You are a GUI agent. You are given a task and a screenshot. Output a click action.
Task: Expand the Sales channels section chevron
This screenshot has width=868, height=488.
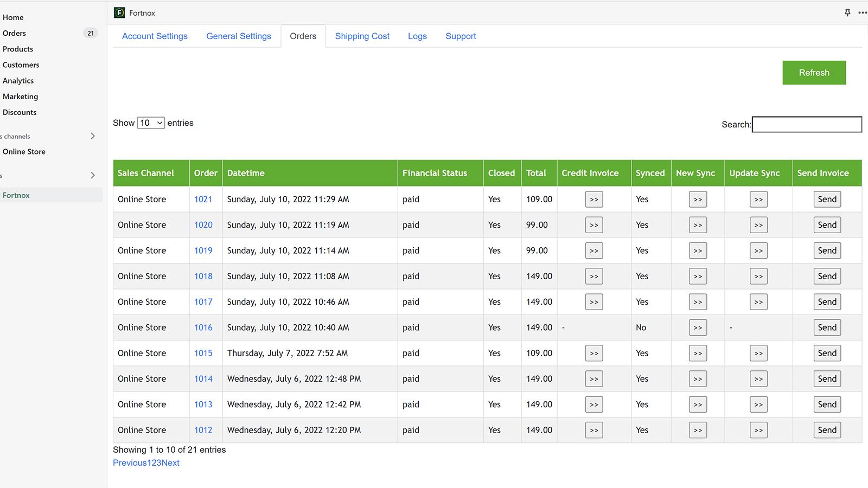click(93, 136)
